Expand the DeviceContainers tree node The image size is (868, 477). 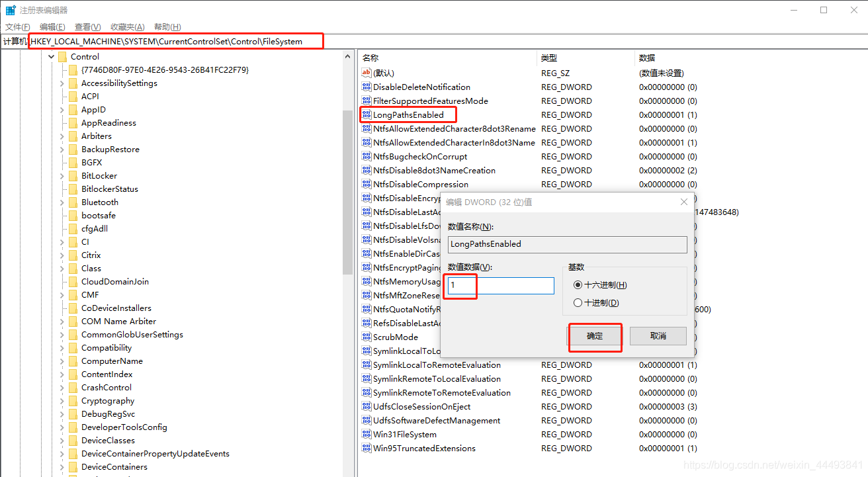[62, 466]
